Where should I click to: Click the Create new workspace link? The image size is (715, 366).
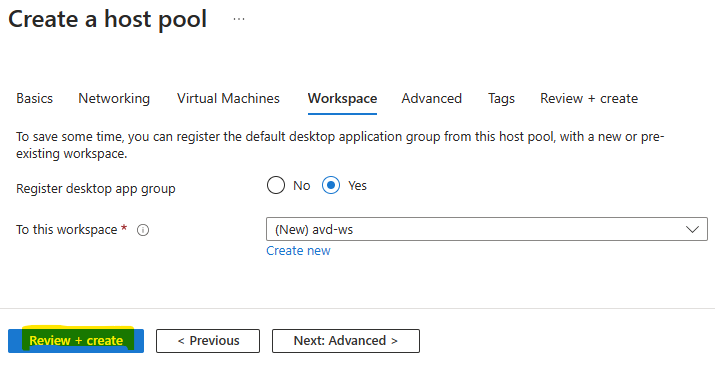pos(298,251)
